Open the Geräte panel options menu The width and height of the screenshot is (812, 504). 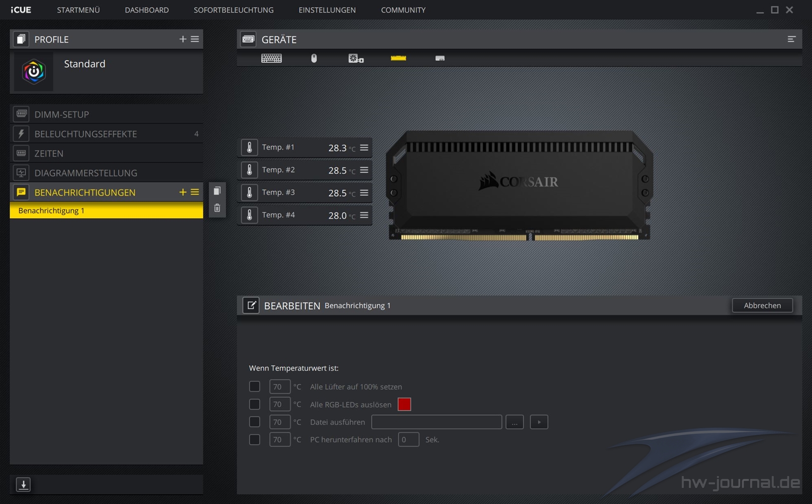pyautogui.click(x=791, y=39)
